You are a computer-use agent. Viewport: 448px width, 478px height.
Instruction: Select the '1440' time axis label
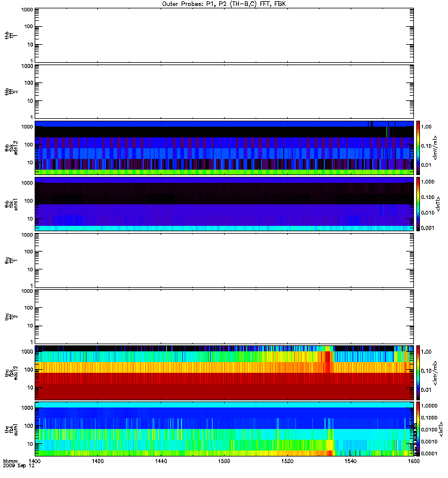[161, 461]
